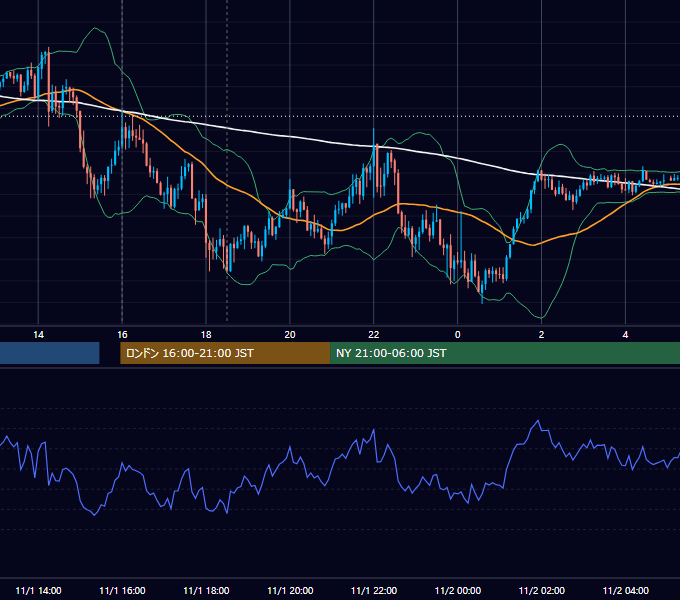Screen dimensions: 680x600
Task: Click the 11/1 20:00 time label
Action: point(290,590)
